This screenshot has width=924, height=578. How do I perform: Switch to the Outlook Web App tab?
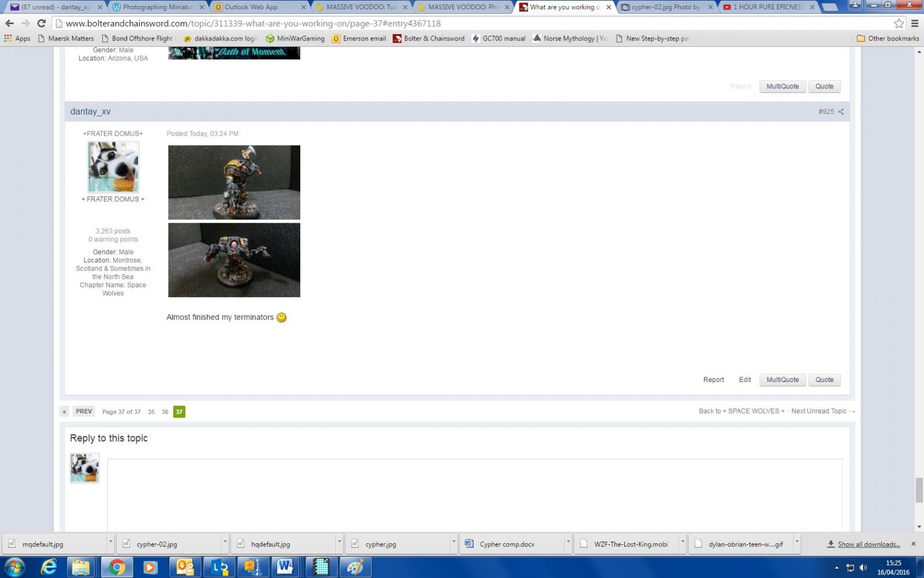coord(257,7)
